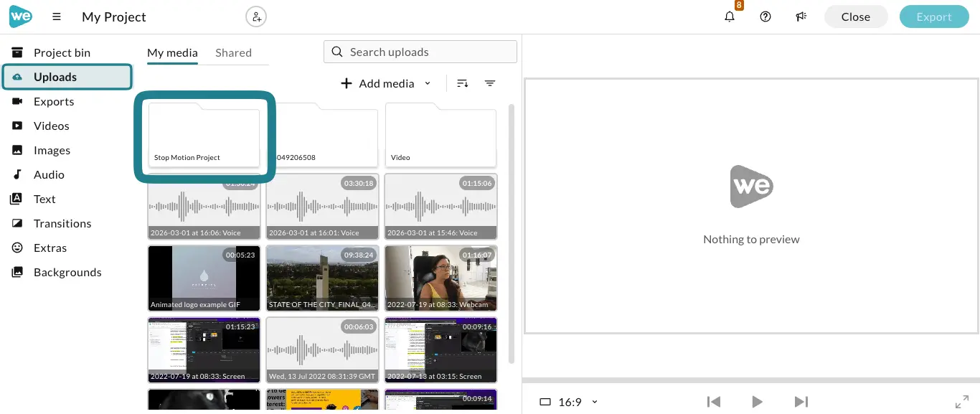The image size is (980, 414).
Task: Click the play button in preview
Action: click(x=757, y=402)
